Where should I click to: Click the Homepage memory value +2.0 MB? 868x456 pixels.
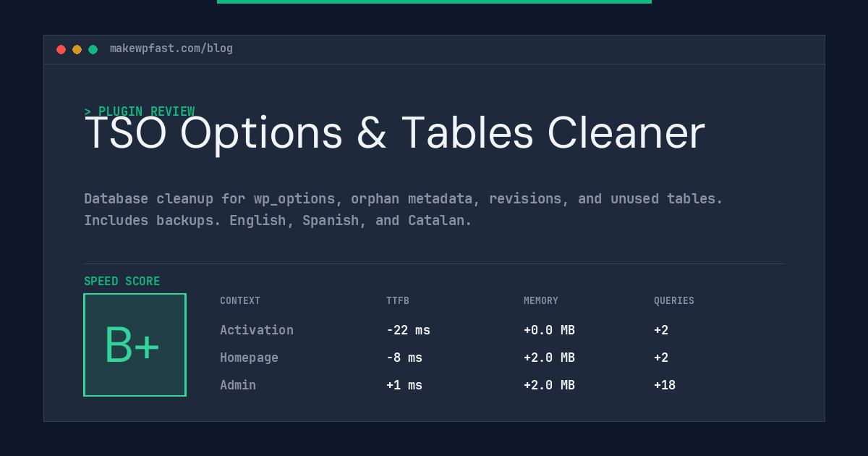549,358
